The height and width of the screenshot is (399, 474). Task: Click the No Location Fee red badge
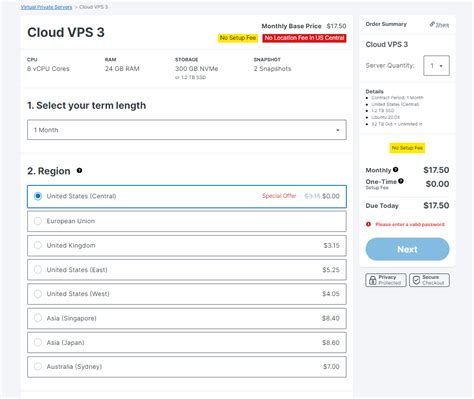pyautogui.click(x=304, y=38)
